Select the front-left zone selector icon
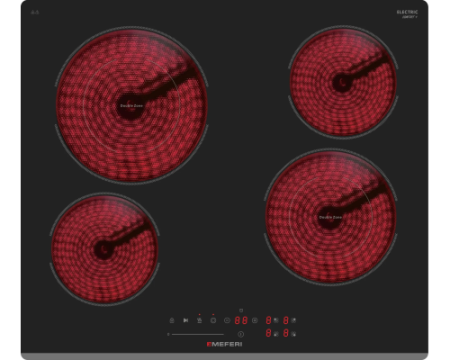The width and height of the screenshot is (450, 360). tap(276, 334)
